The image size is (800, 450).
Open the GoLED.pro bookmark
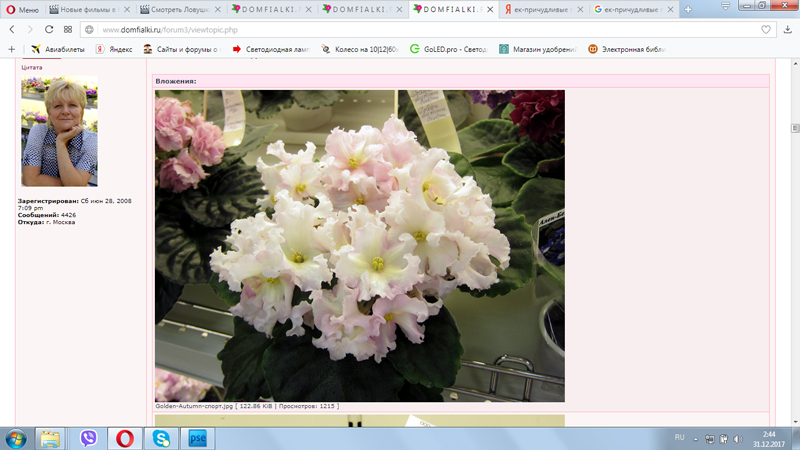449,49
